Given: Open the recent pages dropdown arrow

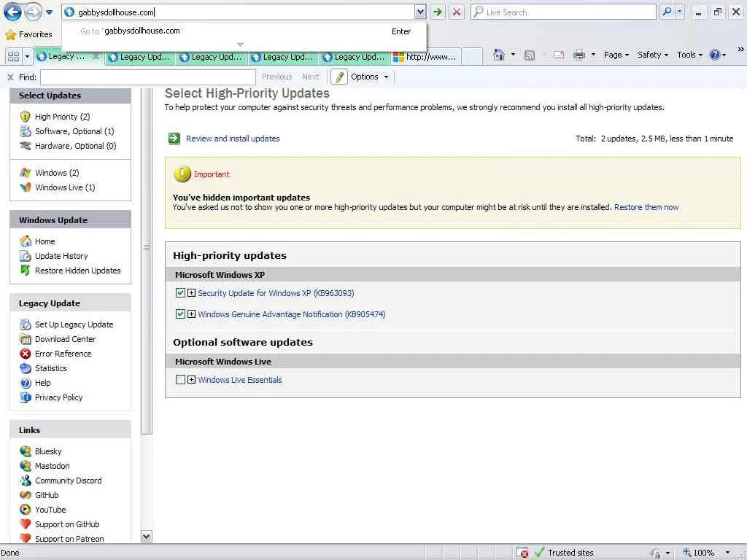Looking at the screenshot, I should click(49, 12).
